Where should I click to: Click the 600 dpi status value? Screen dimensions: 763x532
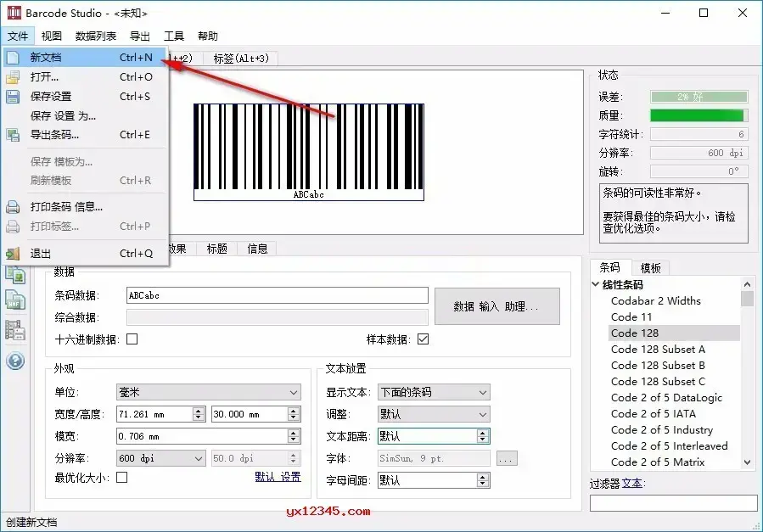point(698,153)
